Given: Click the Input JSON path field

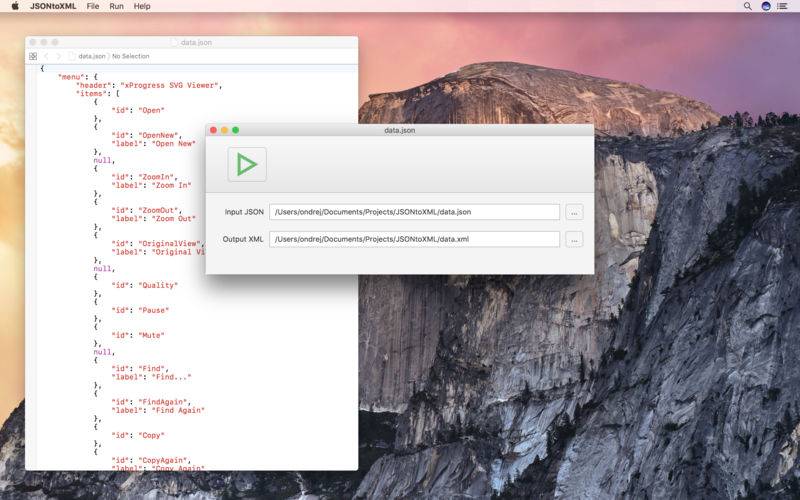Looking at the screenshot, I should (x=414, y=212).
